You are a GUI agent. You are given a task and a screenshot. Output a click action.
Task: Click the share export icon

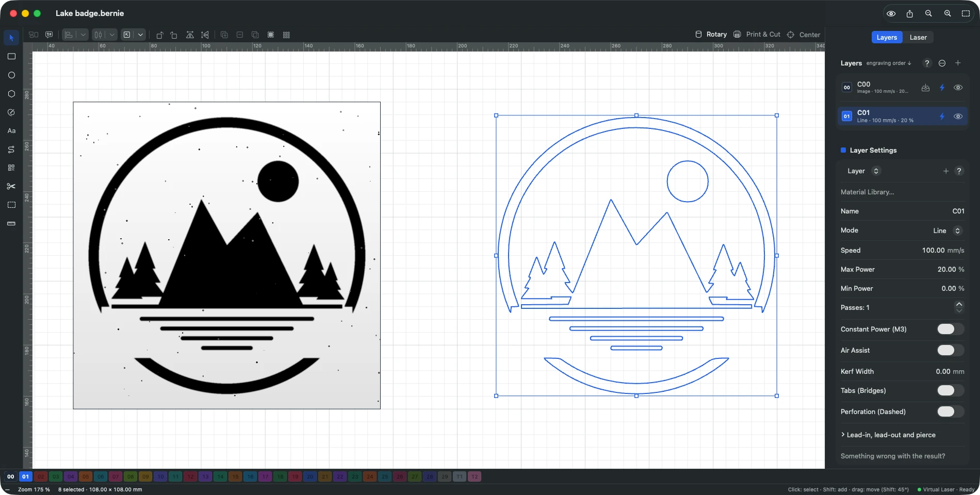pos(910,13)
